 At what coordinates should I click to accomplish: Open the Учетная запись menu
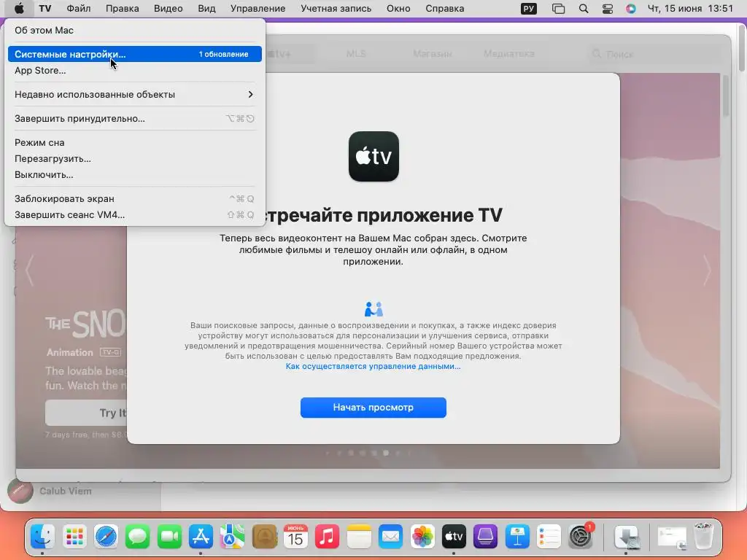coord(336,9)
